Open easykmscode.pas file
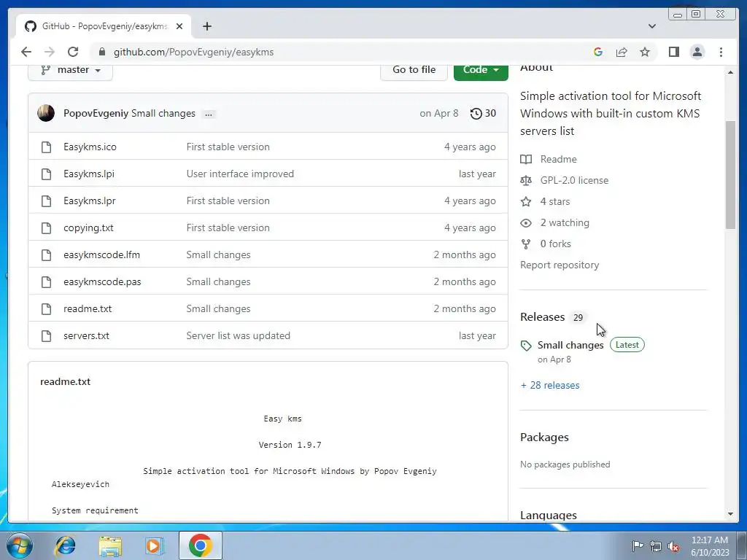 (102, 282)
